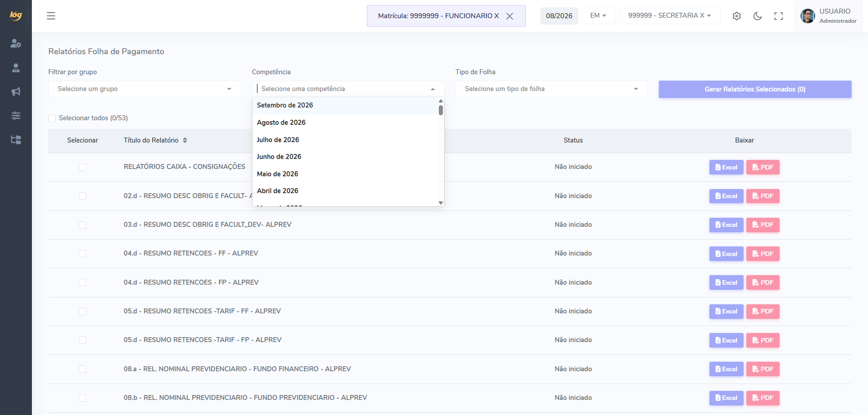Image resolution: width=868 pixels, height=415 pixels.
Task: Download Excel for 05.d RETENCOES -TARIF - FP
Action: (x=726, y=340)
